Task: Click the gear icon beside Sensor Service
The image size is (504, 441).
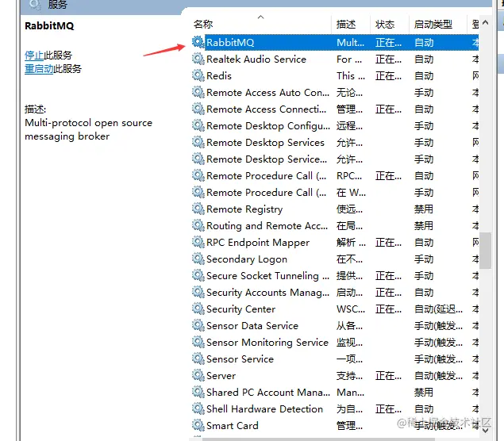Action: [x=198, y=359]
